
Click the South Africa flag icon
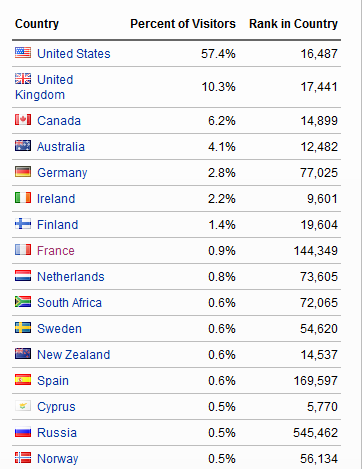[x=23, y=302]
